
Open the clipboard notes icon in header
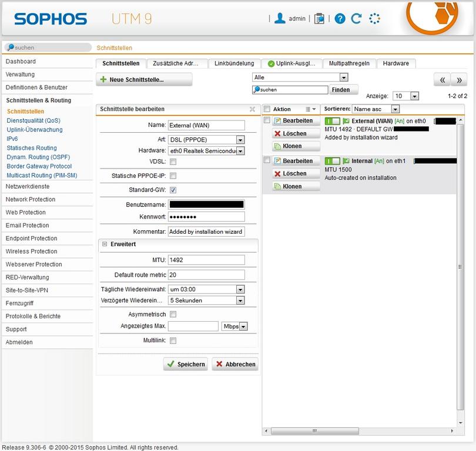[x=319, y=19]
